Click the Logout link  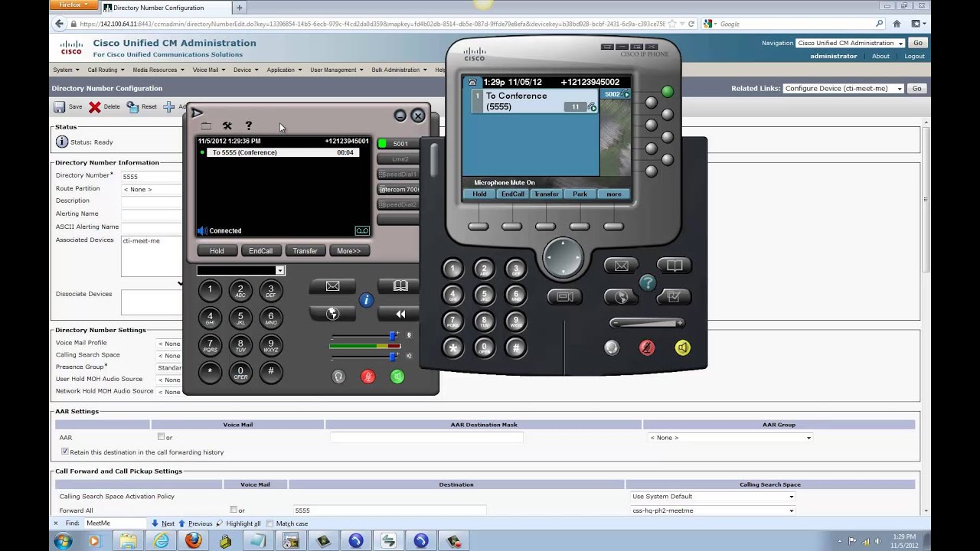click(914, 56)
